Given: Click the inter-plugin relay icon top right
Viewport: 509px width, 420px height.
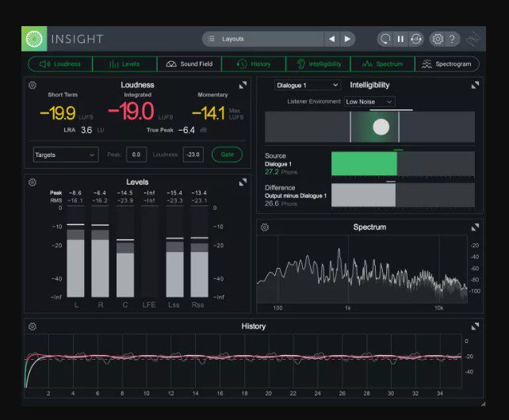Looking at the screenshot, I should [473, 39].
